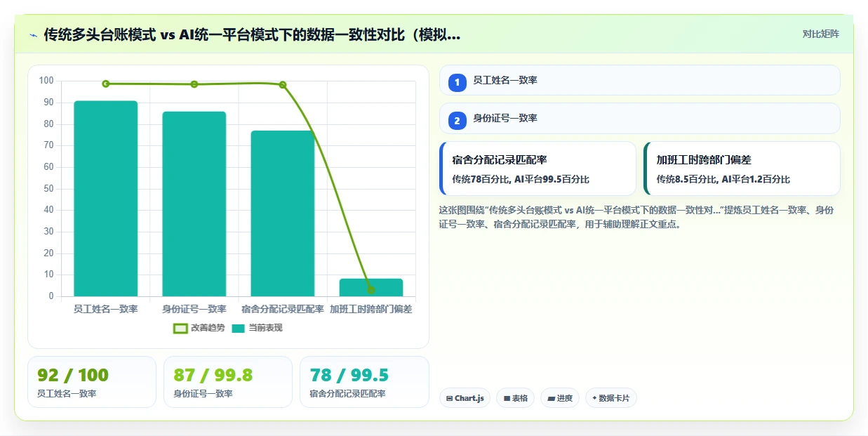Click 员工姓名一致率 label under 92 / 100
The image size is (868, 436).
click(67, 394)
